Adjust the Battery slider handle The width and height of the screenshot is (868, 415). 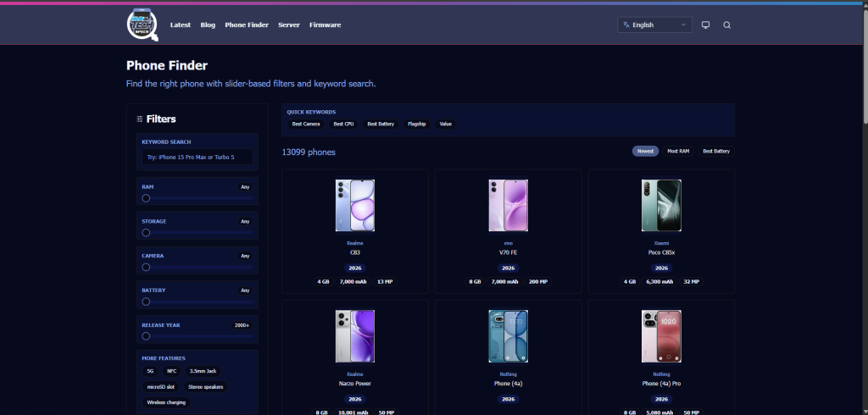(146, 302)
